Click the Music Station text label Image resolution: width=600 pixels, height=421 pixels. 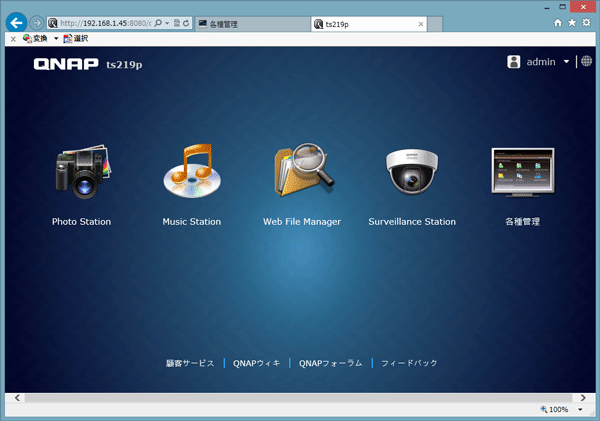(192, 222)
